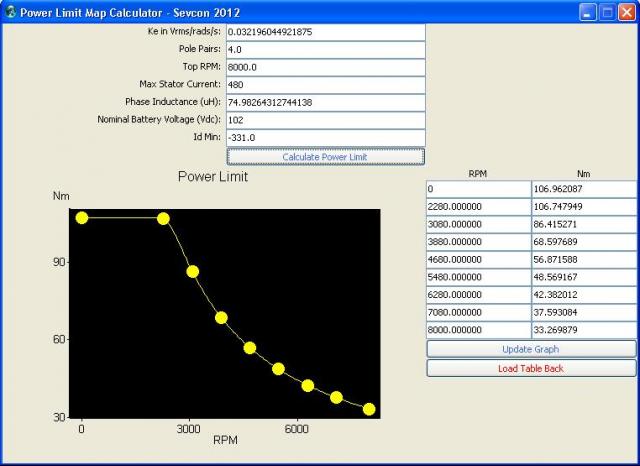This screenshot has height=466, width=640.
Task: Click the graph point near 86 Nm
Action: (193, 272)
